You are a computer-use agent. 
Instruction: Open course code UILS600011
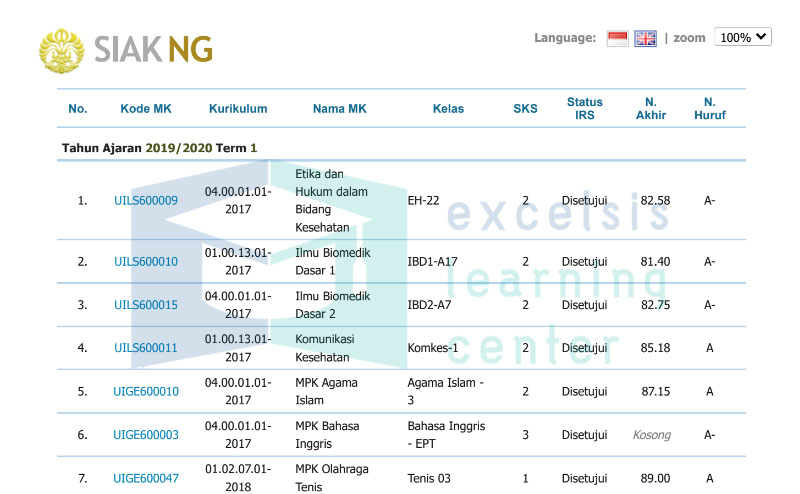click(x=146, y=348)
